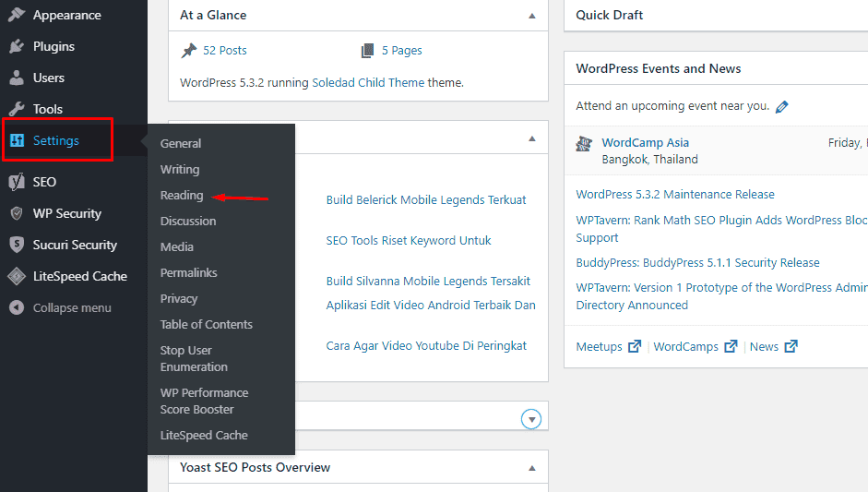868x492 pixels.
Task: Expand the panel using circled down arrow
Action: [x=531, y=419]
